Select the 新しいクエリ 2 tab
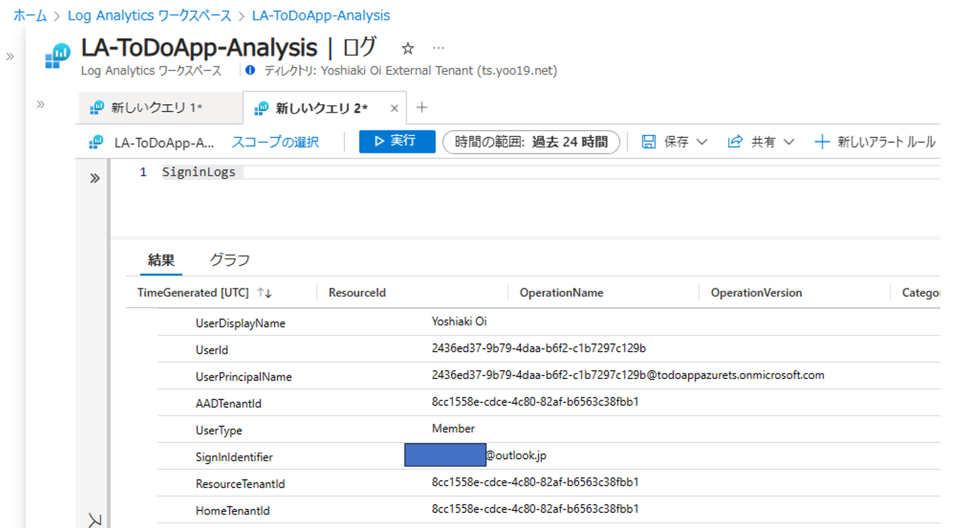Screen dimensions: 980x528 (x=321, y=108)
